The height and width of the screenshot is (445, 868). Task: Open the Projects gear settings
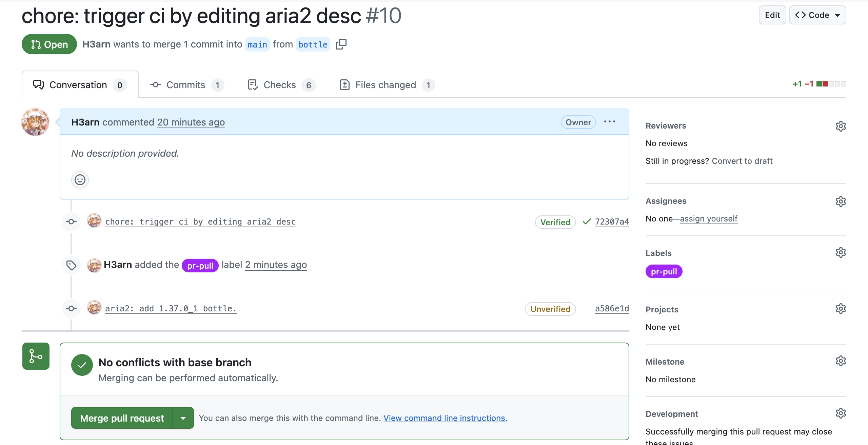coord(841,309)
